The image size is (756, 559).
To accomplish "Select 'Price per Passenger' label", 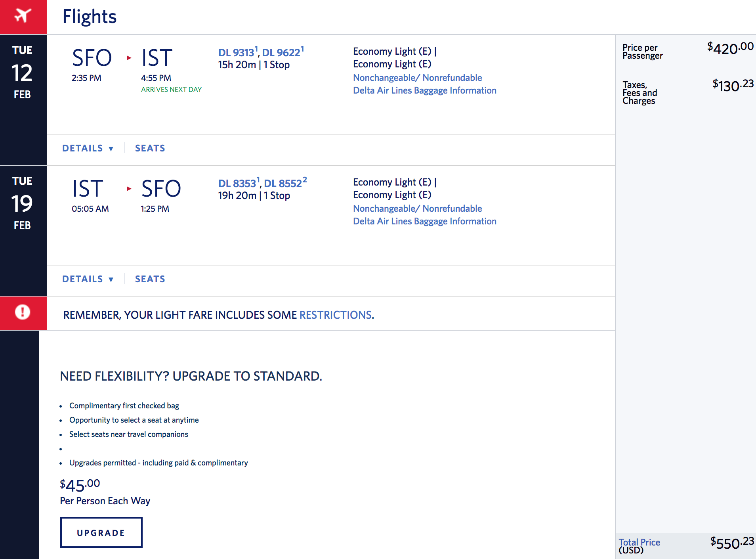I will pos(642,52).
